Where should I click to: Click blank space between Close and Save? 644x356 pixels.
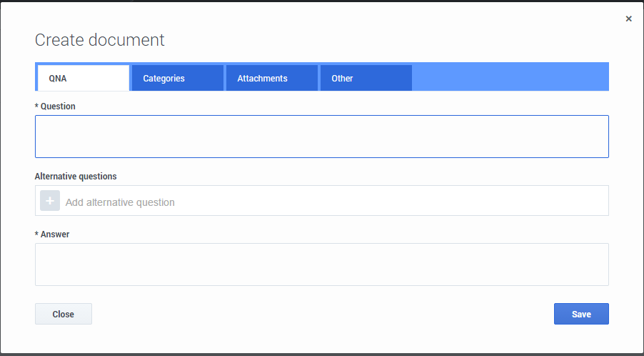tap(321, 314)
